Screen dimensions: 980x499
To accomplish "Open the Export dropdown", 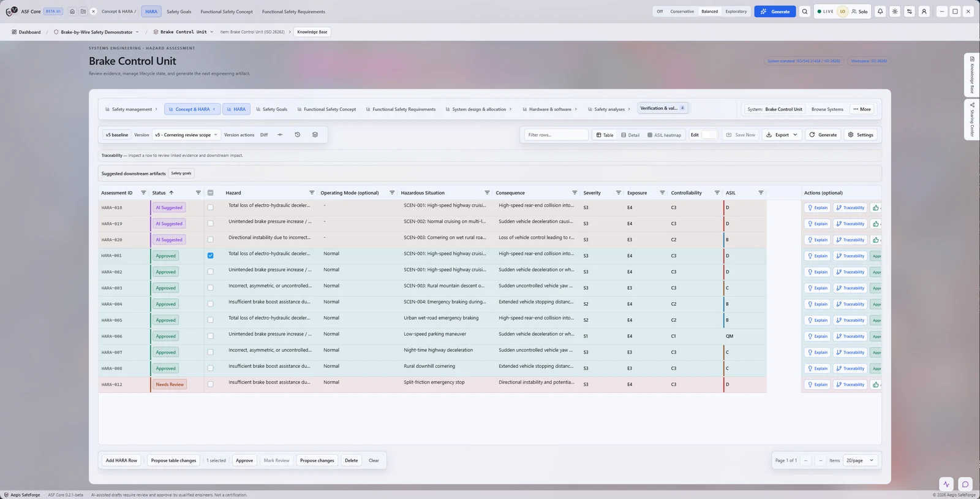I will [x=782, y=135].
